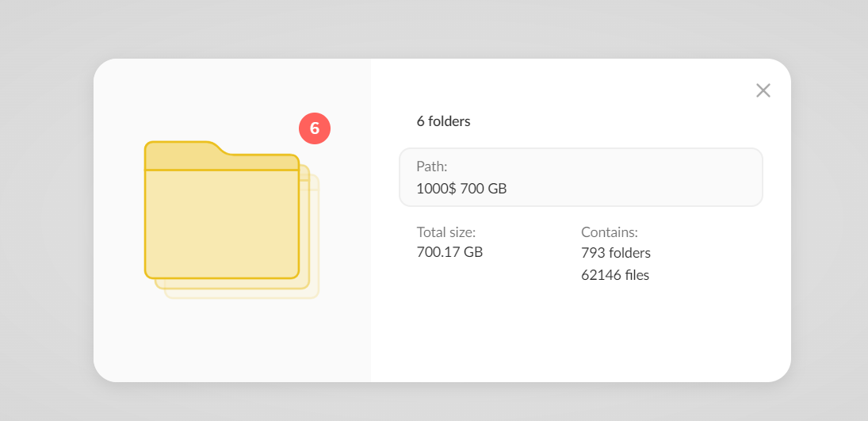Click the gray backdrop left of the dialog
This screenshot has height=421, width=868.
pyautogui.click(x=46, y=222)
